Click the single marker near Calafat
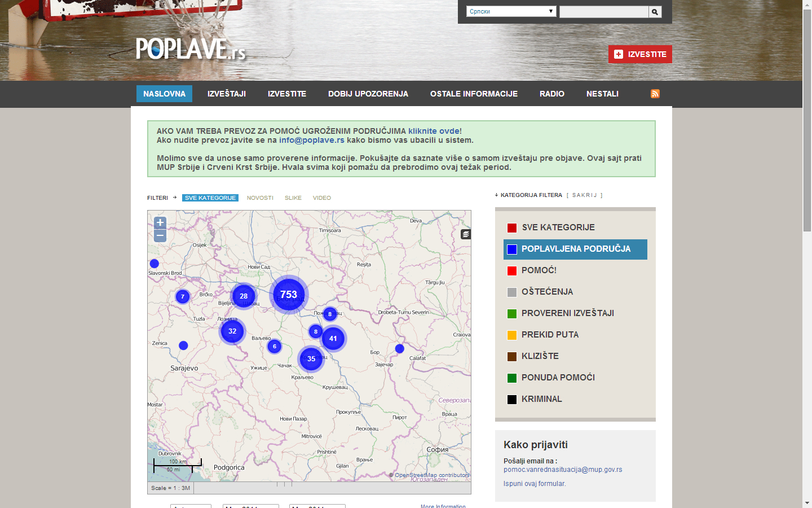Screen dimensions: 812x508 click(x=400, y=349)
